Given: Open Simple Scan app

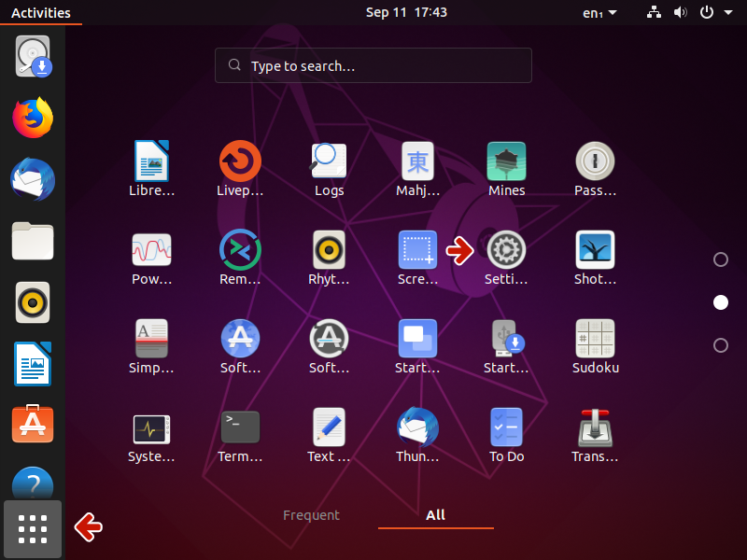Looking at the screenshot, I should coord(151,346).
